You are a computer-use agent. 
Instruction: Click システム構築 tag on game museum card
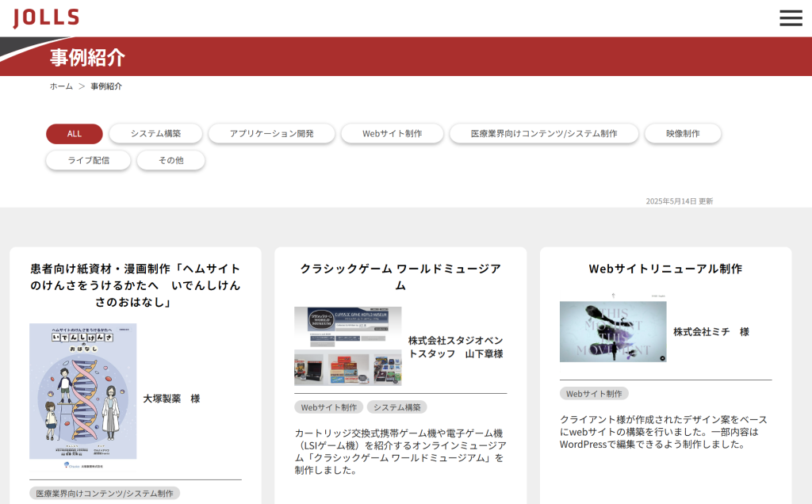coord(396,407)
